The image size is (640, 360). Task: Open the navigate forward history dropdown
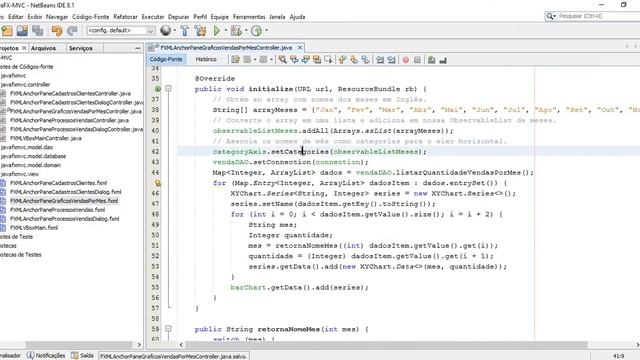coord(271,60)
